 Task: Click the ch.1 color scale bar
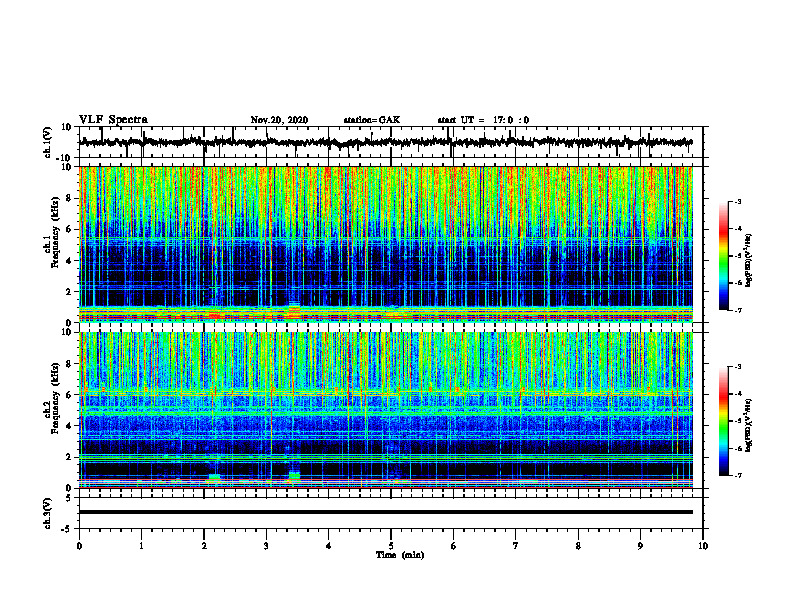click(724, 256)
